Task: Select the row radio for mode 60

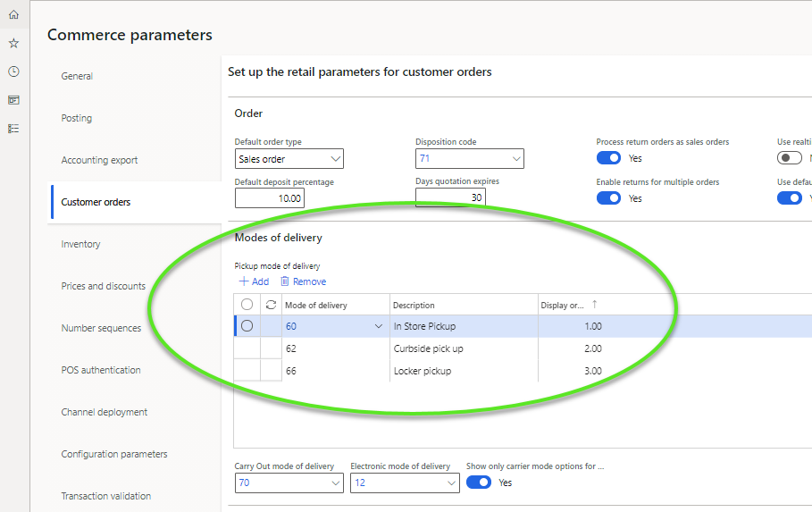Action: click(x=247, y=326)
